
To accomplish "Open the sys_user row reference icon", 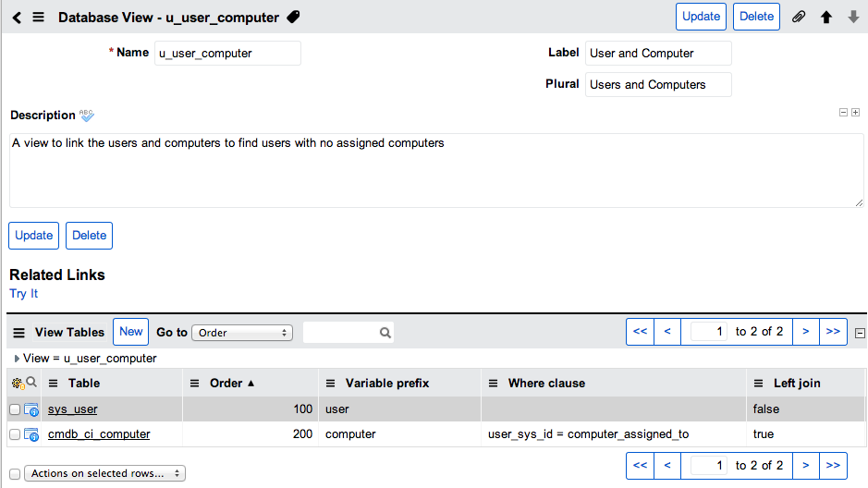I will tap(31, 409).
